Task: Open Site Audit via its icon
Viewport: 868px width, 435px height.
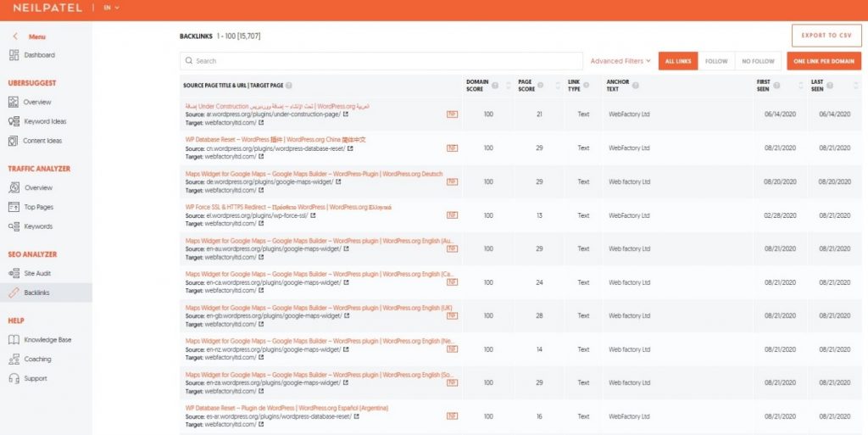Action: coord(14,273)
